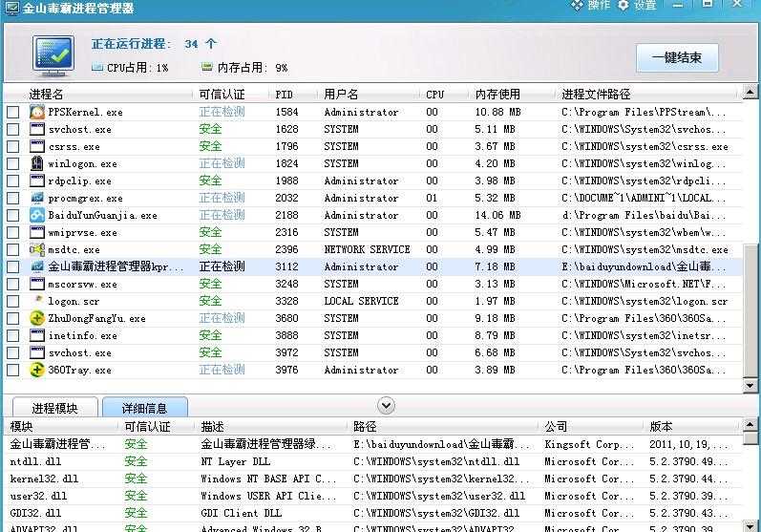Open the 操作 (Operations) menu
The height and width of the screenshot is (532, 761).
[592, 6]
